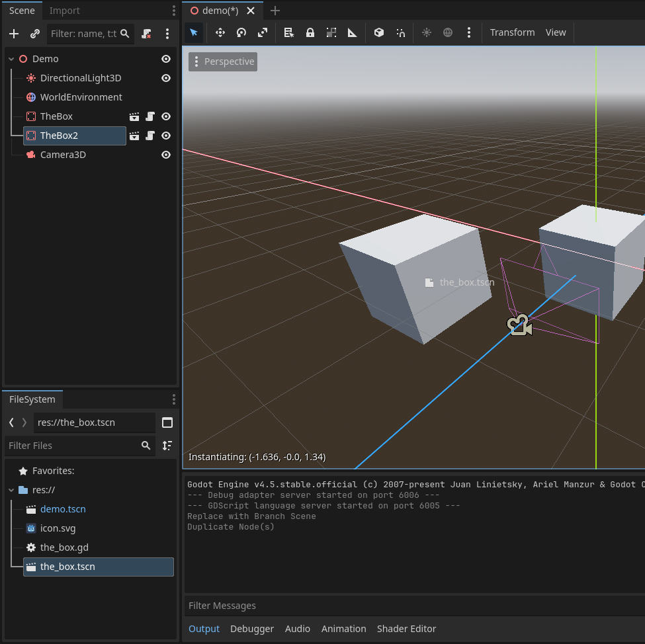
Task: Expand the res:// folder in FileSystem
Action: [x=11, y=489]
